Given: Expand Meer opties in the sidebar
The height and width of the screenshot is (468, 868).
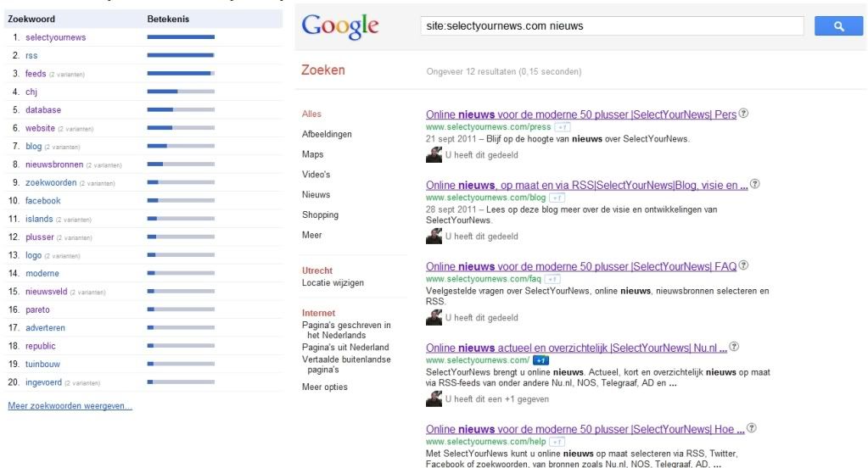Looking at the screenshot, I should pos(324,387).
